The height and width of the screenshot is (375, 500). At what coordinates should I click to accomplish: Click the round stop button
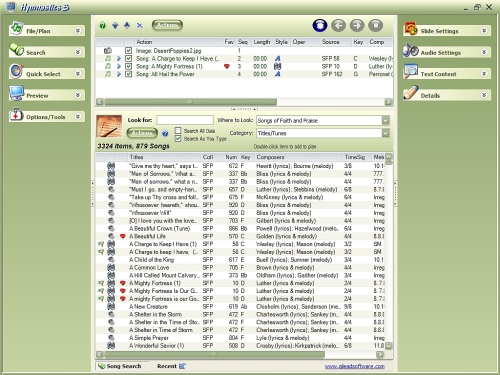[x=376, y=26]
